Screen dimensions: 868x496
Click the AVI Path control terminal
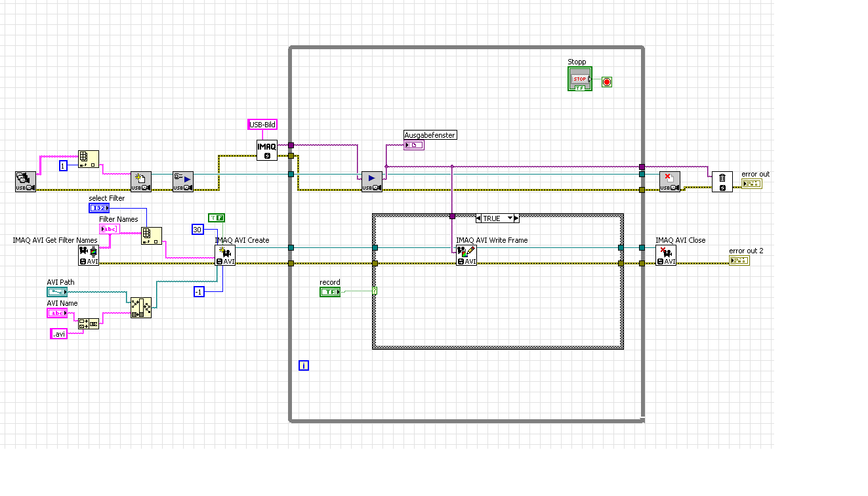57,292
